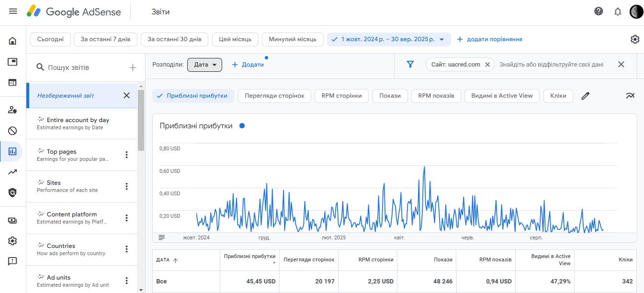Open Home in left sidebar
The height and width of the screenshot is (293, 644).
13,41
